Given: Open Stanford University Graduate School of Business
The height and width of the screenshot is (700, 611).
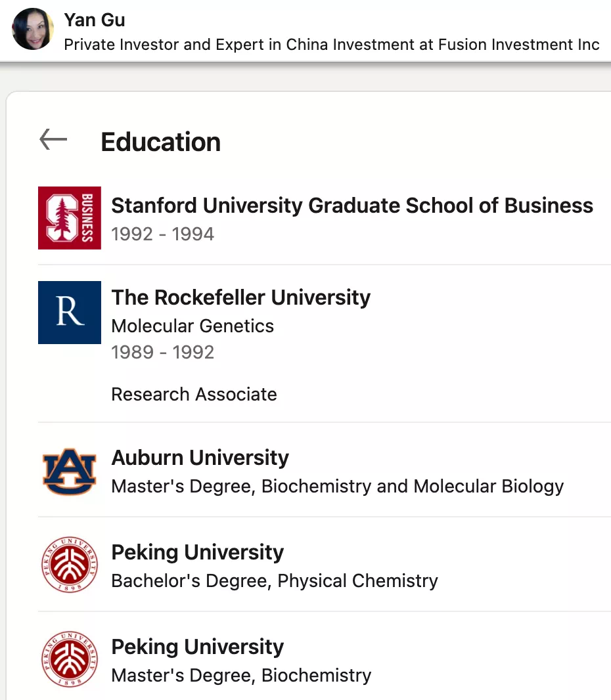Looking at the screenshot, I should coord(352,206).
